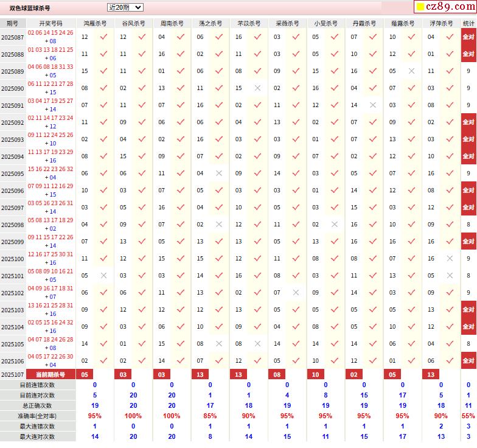
Task: Click the X mark in 鸿雁杀号 row 2025101
Action: 103,276
